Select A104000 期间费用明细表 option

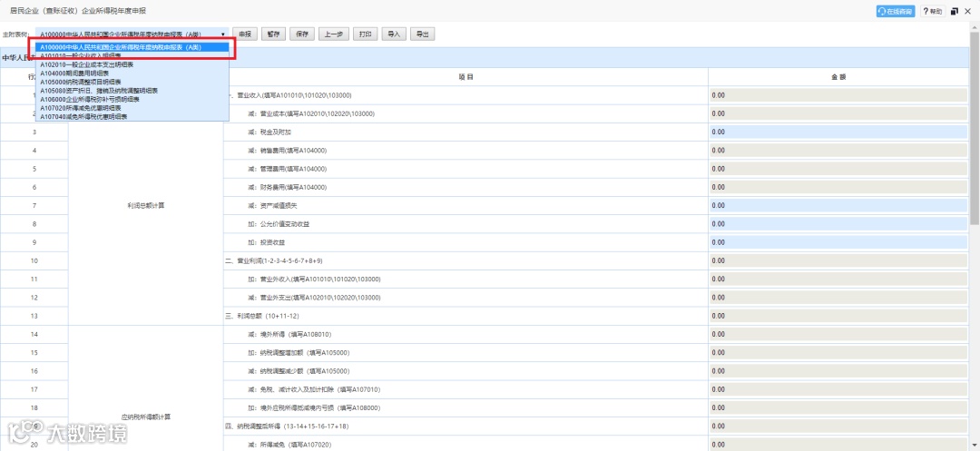point(132,74)
